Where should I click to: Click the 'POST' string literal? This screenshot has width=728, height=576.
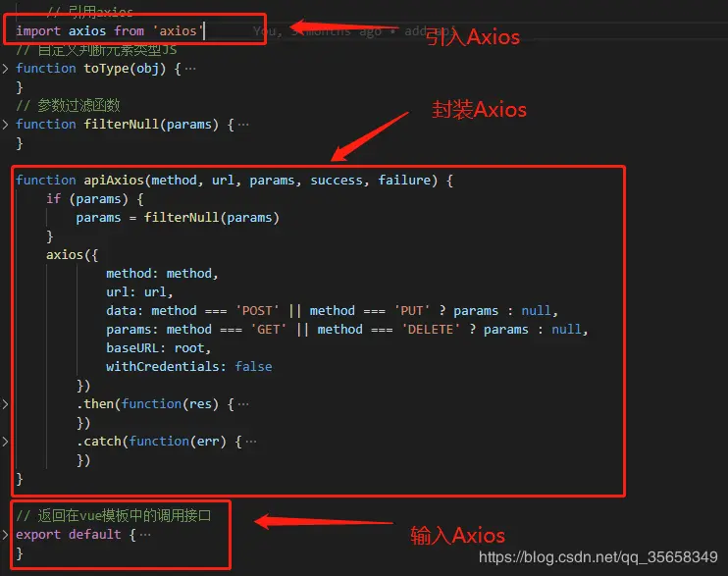click(x=258, y=311)
